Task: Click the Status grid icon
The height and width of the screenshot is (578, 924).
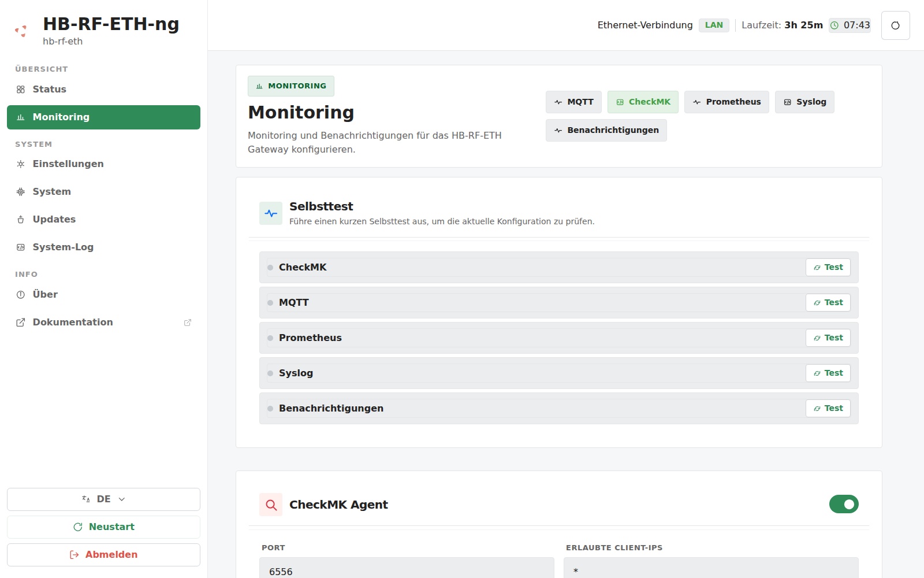Action: tap(21, 90)
